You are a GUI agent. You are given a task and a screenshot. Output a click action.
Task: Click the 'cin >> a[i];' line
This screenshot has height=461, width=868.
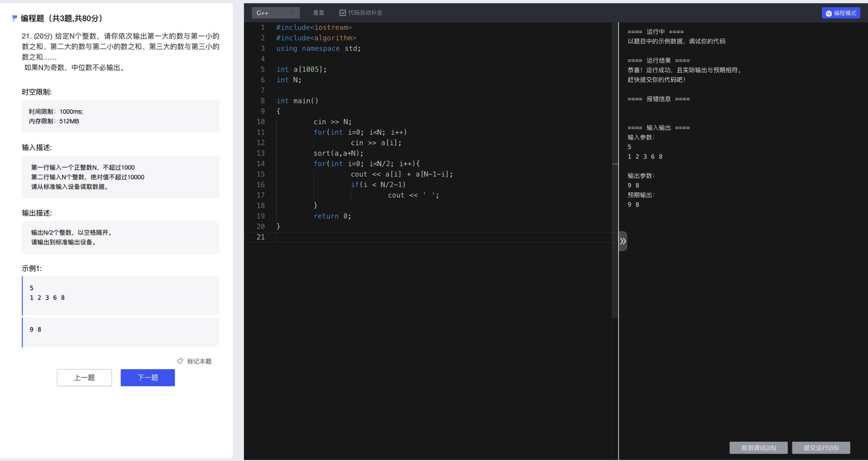click(x=376, y=143)
